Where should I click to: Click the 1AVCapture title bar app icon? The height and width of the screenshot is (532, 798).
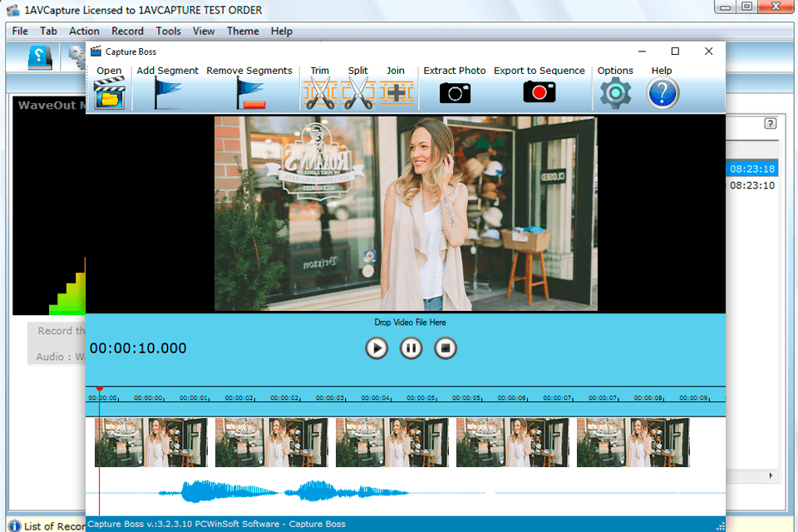[13, 10]
